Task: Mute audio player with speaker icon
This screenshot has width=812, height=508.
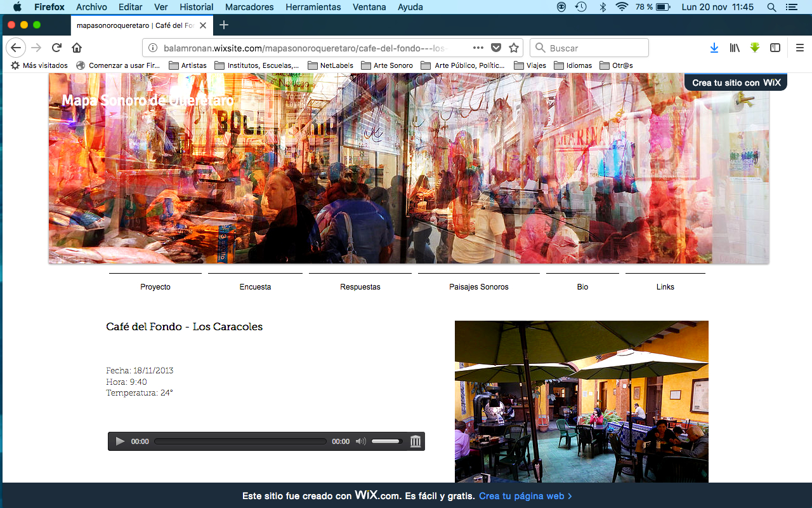Action: (360, 441)
